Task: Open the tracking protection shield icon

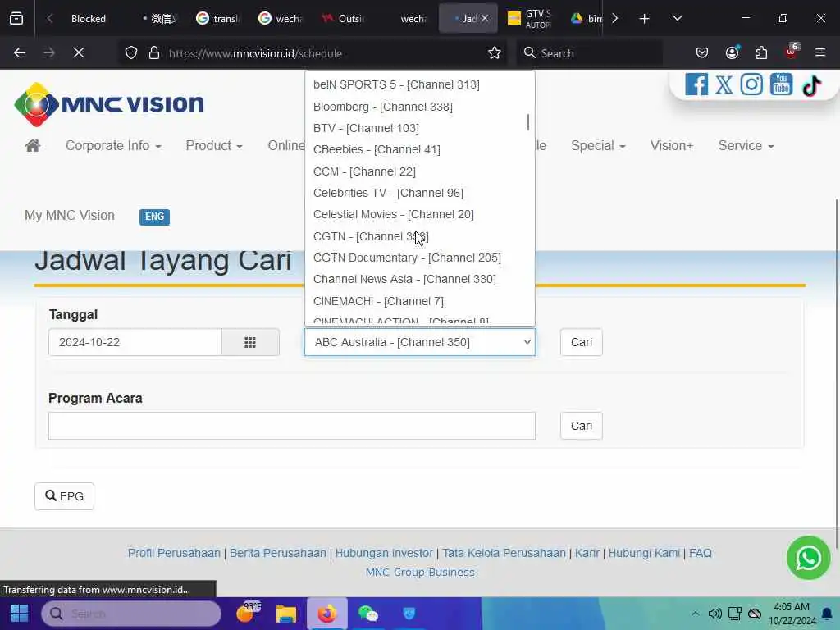Action: 131,53
